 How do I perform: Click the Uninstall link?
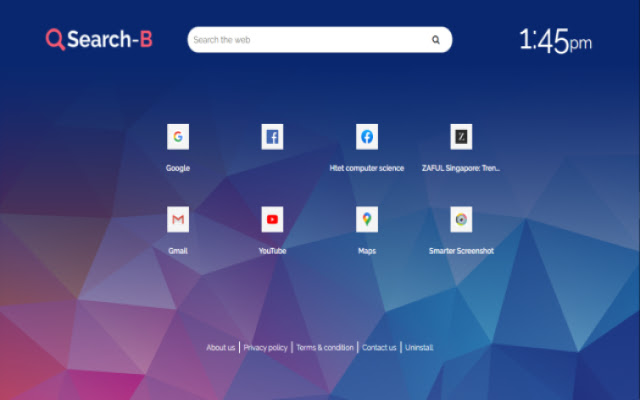419,347
